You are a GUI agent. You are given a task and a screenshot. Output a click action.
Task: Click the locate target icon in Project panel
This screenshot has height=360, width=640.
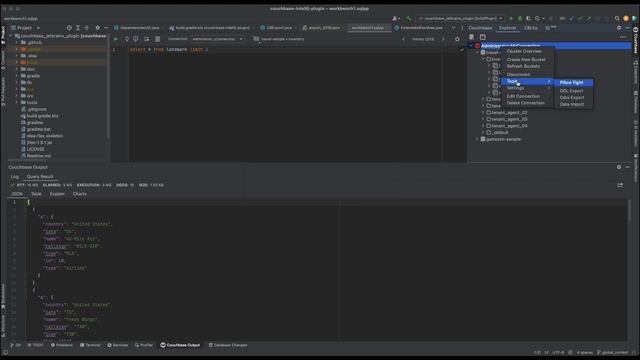click(x=69, y=28)
